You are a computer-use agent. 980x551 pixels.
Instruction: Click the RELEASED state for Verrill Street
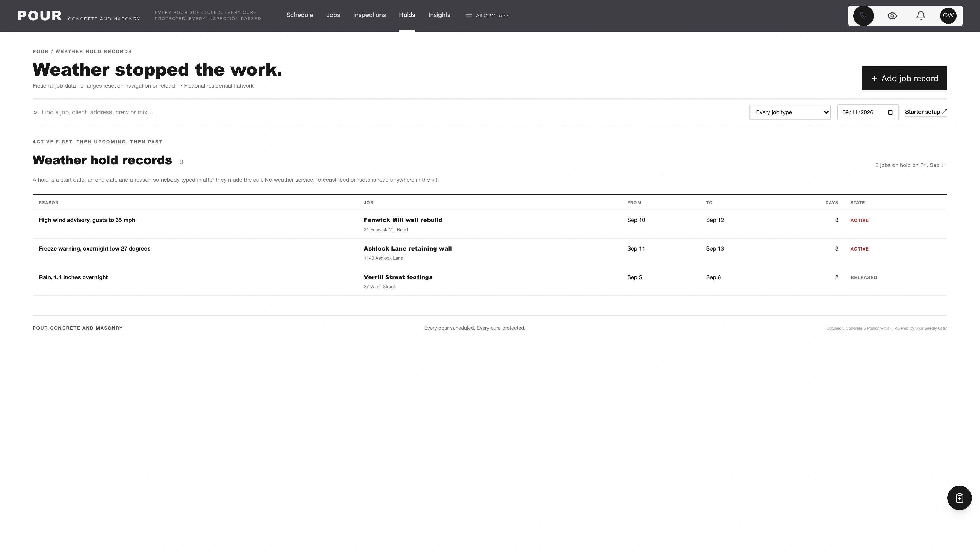point(864,277)
